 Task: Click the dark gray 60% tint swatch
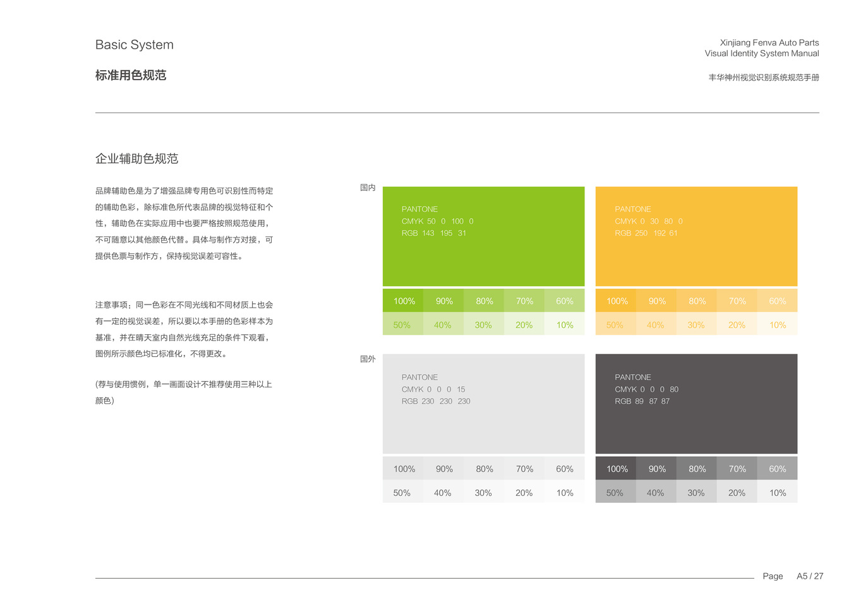777,468
